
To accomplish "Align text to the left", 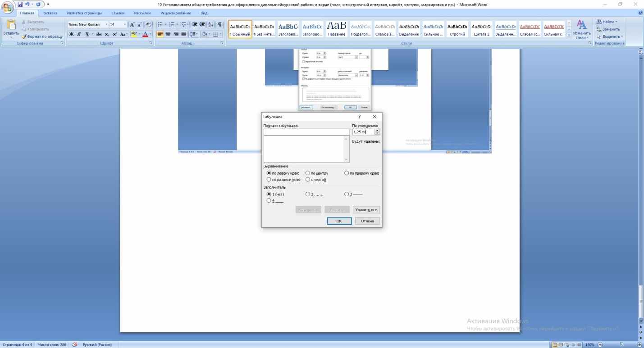I will tap(160, 34).
